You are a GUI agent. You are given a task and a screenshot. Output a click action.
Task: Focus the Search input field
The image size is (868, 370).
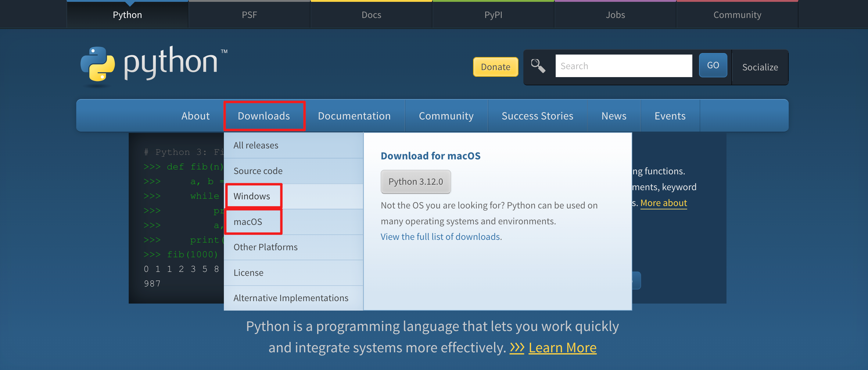(623, 66)
